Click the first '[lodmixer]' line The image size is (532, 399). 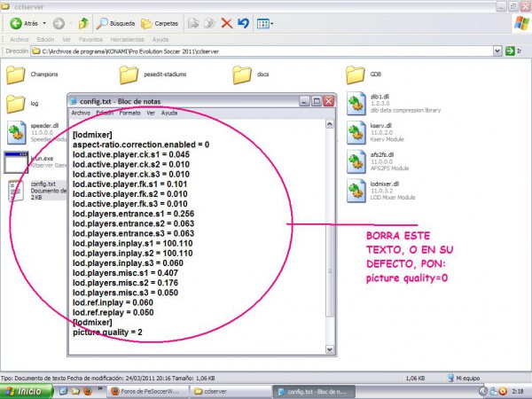point(92,135)
